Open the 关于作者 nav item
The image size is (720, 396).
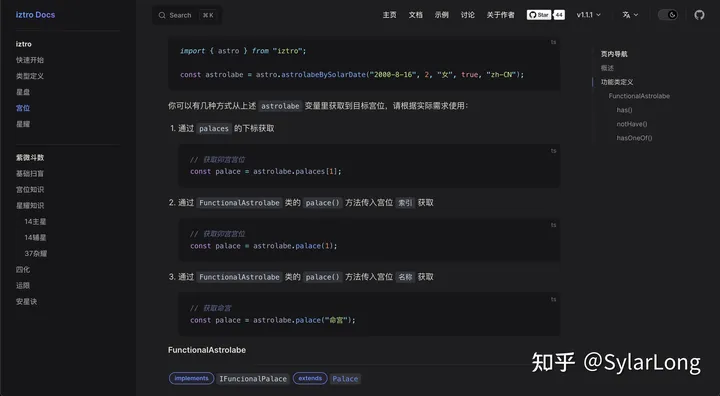[501, 15]
